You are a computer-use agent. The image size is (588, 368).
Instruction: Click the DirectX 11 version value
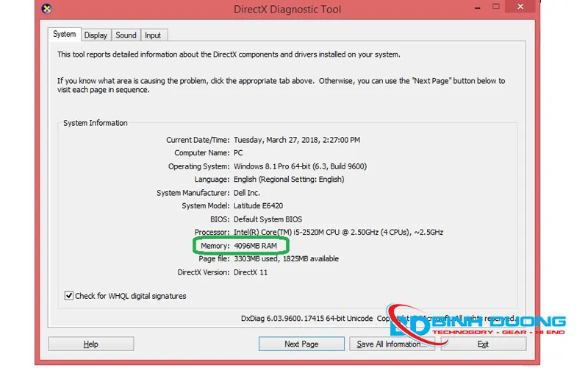(x=251, y=272)
